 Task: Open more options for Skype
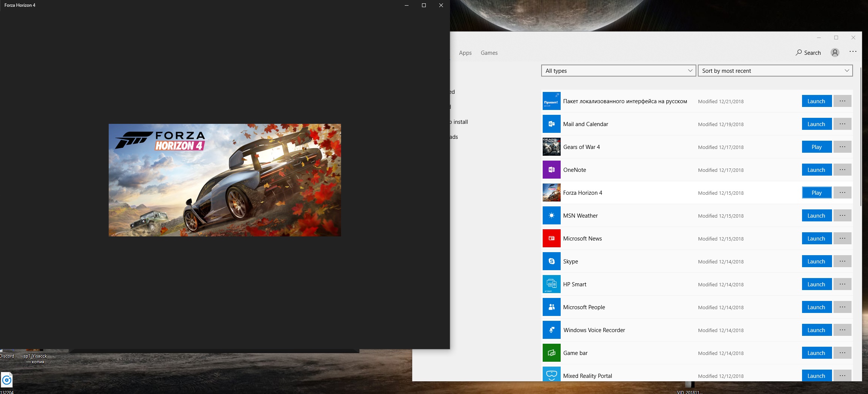842,262
